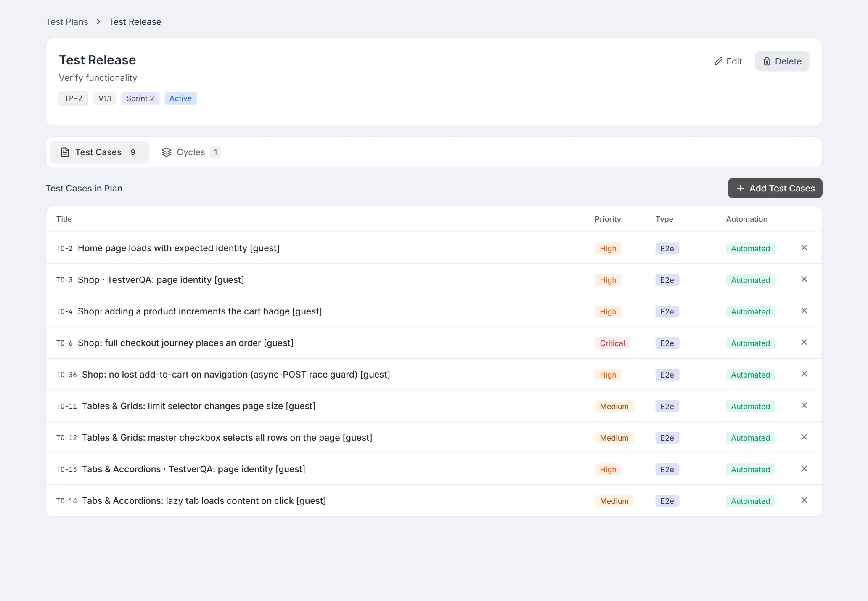Remove TC-14 lazy tab test case
This screenshot has height=601, width=868.
pyautogui.click(x=804, y=500)
